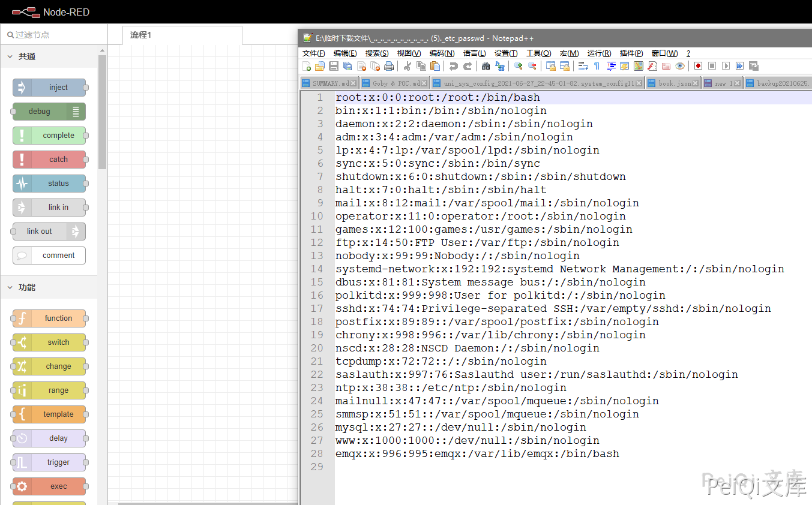
Task: Toggle word wrap toolbar icon
Action: coord(583,66)
